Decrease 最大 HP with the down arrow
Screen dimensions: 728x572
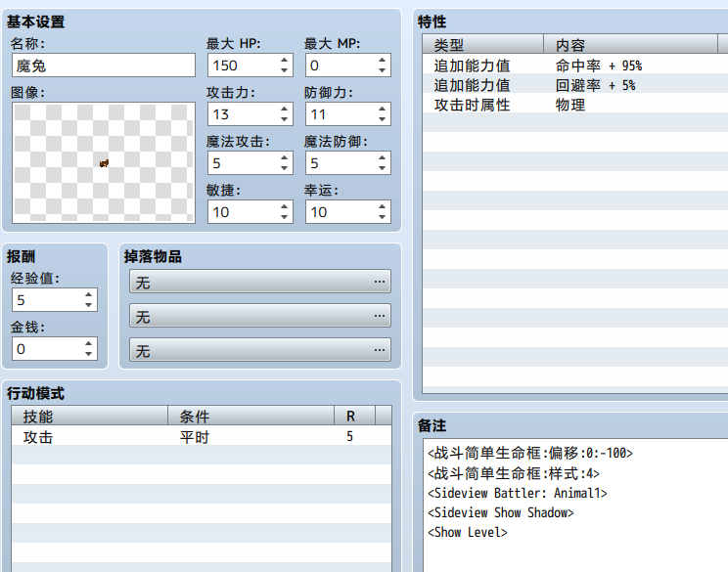point(284,70)
